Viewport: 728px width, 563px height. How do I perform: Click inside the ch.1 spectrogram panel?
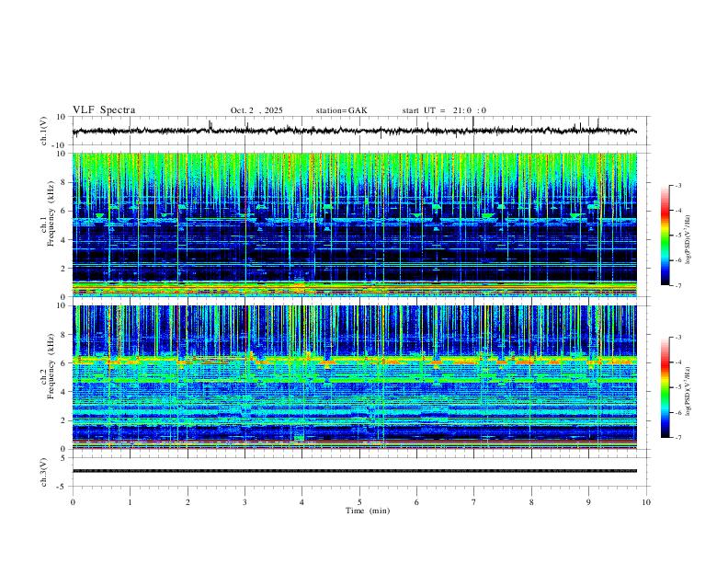(354, 224)
